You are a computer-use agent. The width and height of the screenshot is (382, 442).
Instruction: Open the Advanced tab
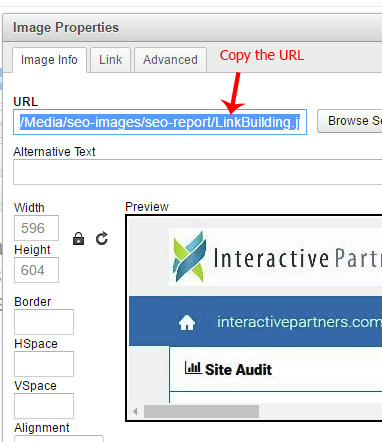click(x=170, y=60)
